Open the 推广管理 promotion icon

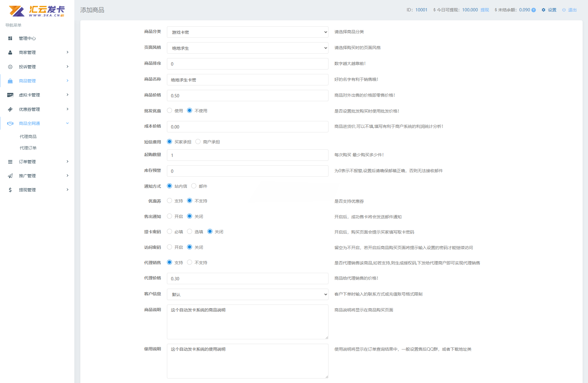10,176
